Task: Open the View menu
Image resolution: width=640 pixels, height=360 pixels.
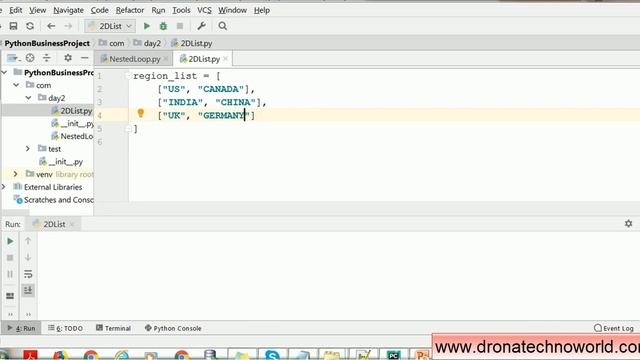Action: click(38, 10)
